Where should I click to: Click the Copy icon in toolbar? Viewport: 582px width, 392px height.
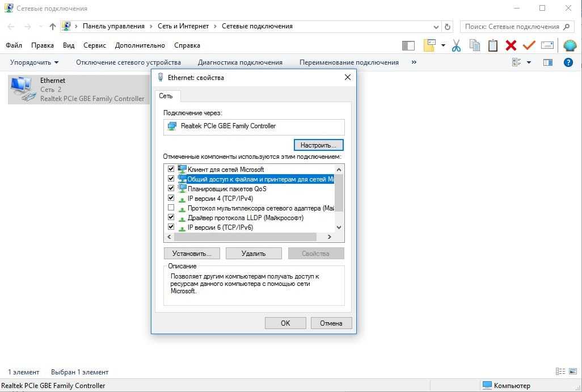click(x=475, y=46)
